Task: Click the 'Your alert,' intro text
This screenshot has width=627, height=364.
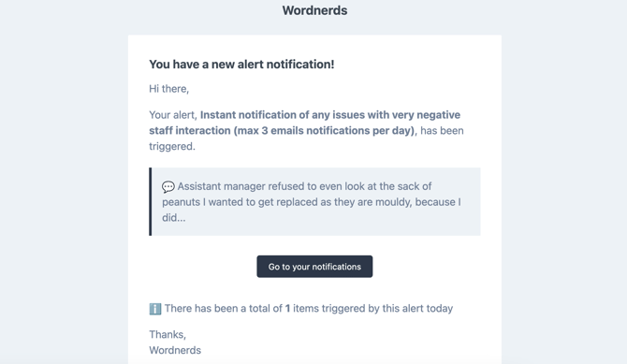Action: (173, 115)
